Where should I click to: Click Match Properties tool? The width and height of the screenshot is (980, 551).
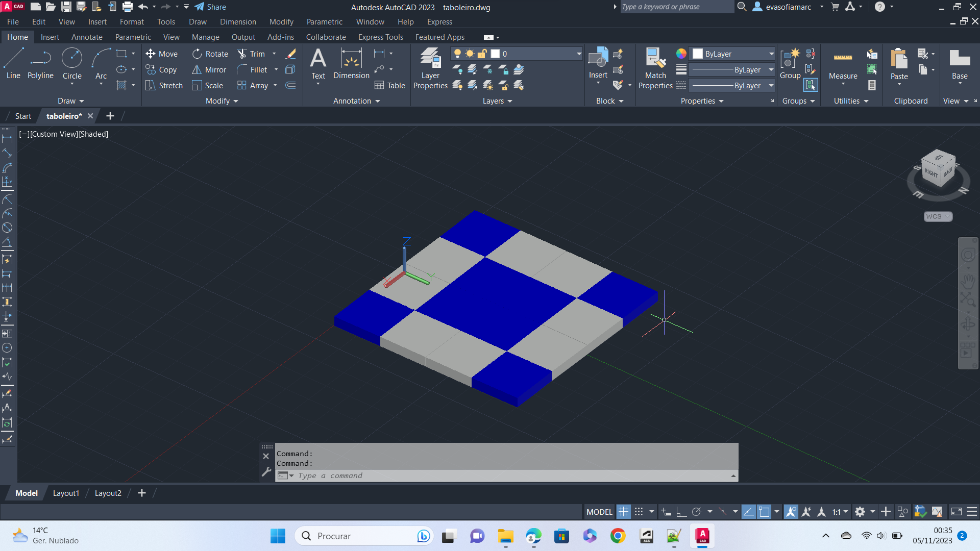pos(655,68)
